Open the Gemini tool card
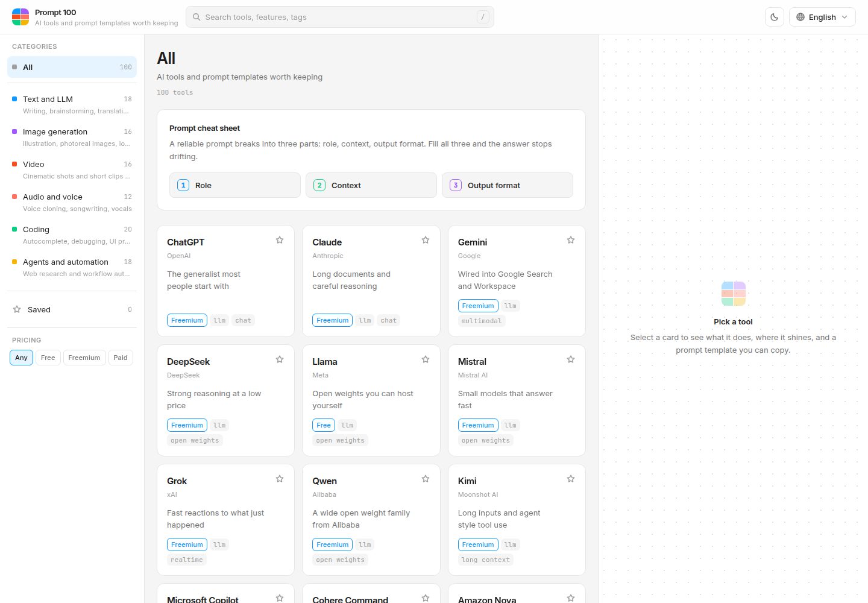 [517, 281]
